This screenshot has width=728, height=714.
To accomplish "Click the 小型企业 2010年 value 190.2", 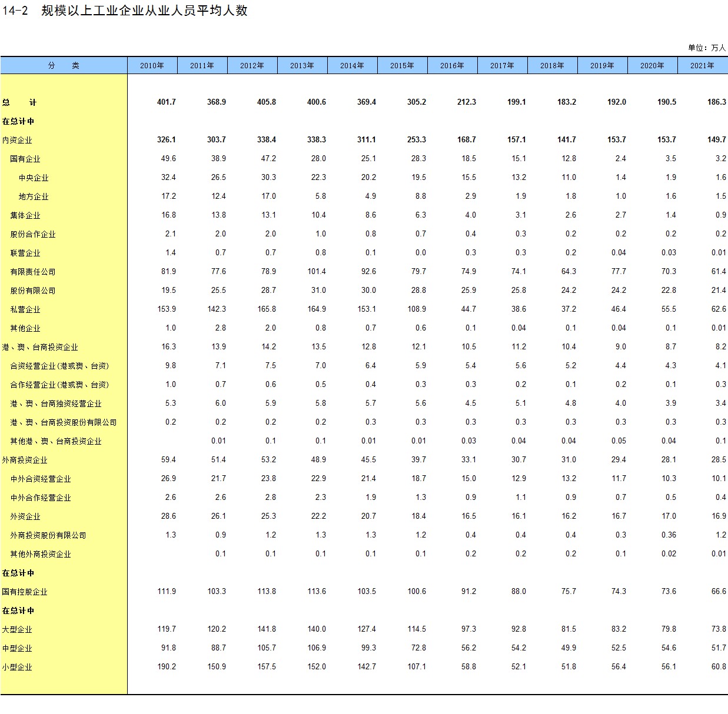I will point(167,666).
